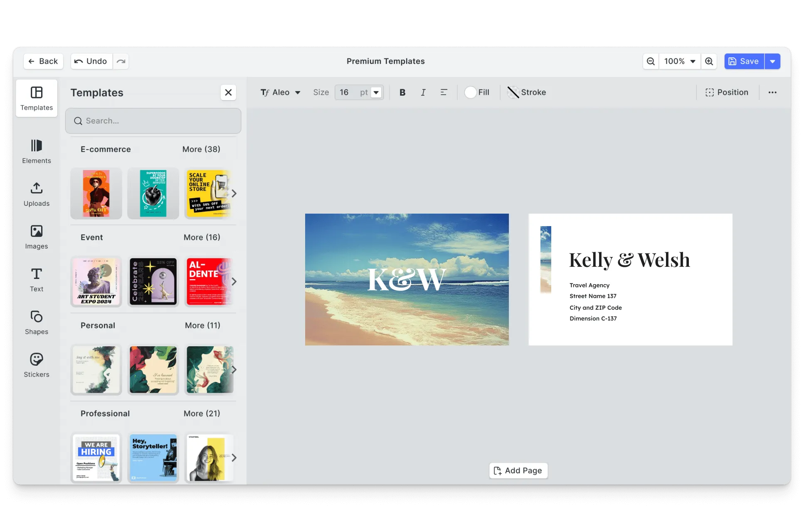Open the 100% zoom level dropdown
Screen dimensions: 804x532
tap(680, 61)
